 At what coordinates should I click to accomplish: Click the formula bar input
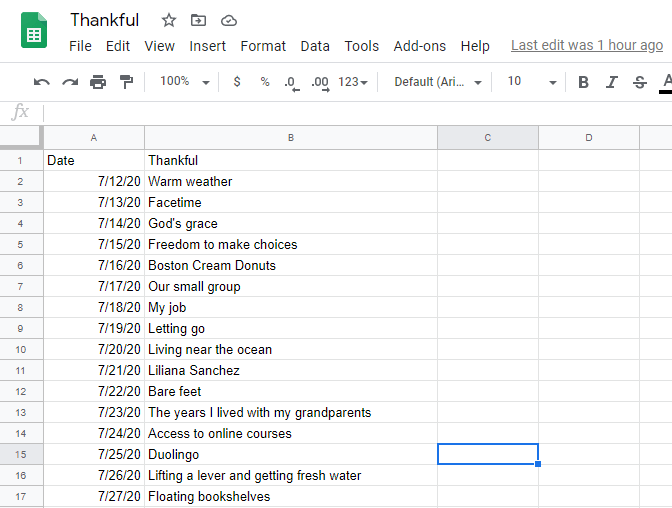pyautogui.click(x=350, y=112)
